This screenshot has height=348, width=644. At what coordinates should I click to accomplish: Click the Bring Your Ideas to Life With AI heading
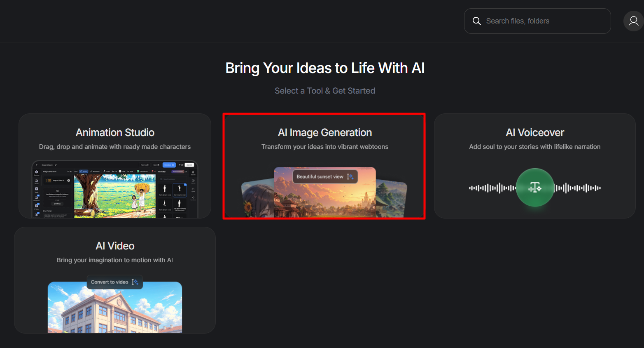pyautogui.click(x=325, y=68)
